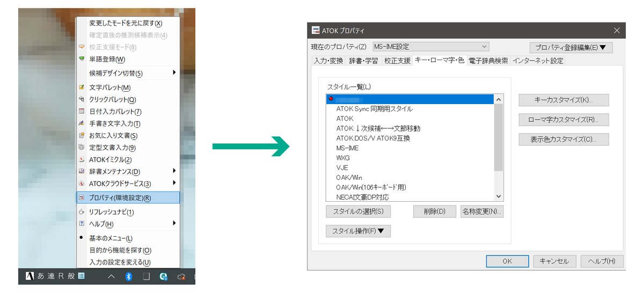Select ATOK:↓次候補←→文節移動 style
This screenshot has width=644, height=293.
point(410,128)
